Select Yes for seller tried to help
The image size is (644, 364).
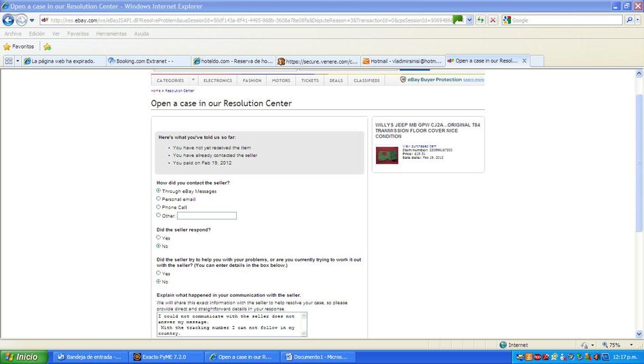159,273
